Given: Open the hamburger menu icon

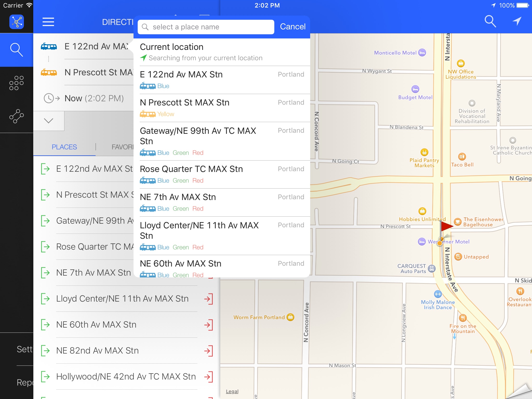Looking at the screenshot, I should [x=48, y=22].
